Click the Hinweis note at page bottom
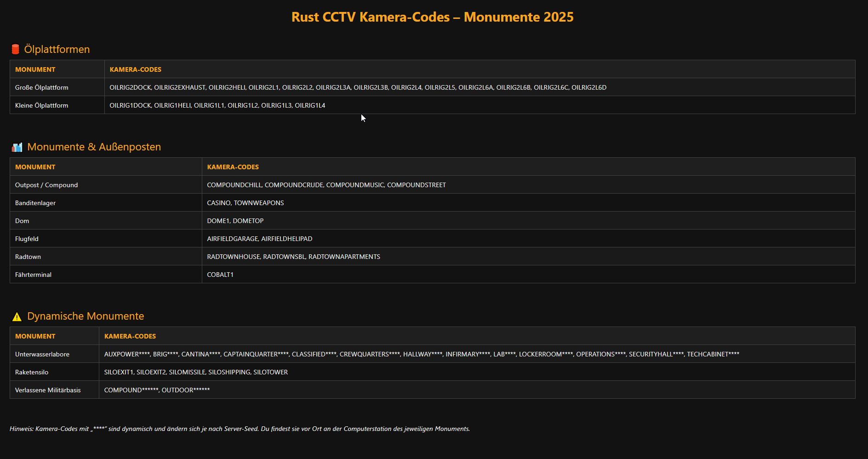The height and width of the screenshot is (459, 868). click(240, 429)
